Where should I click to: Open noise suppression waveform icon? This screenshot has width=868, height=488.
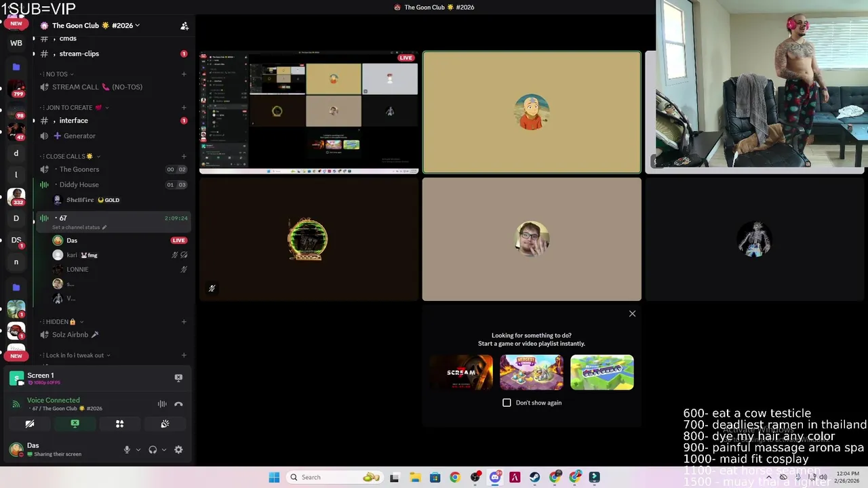tap(162, 404)
